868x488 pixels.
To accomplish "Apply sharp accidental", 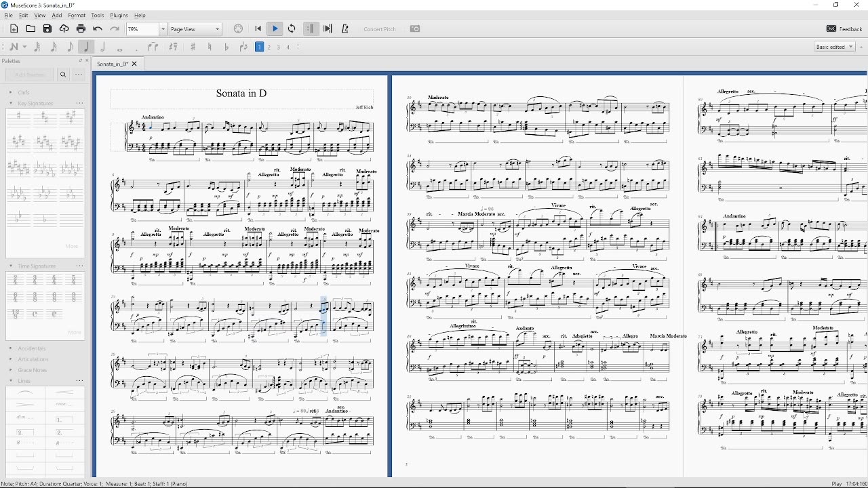I will click(193, 47).
